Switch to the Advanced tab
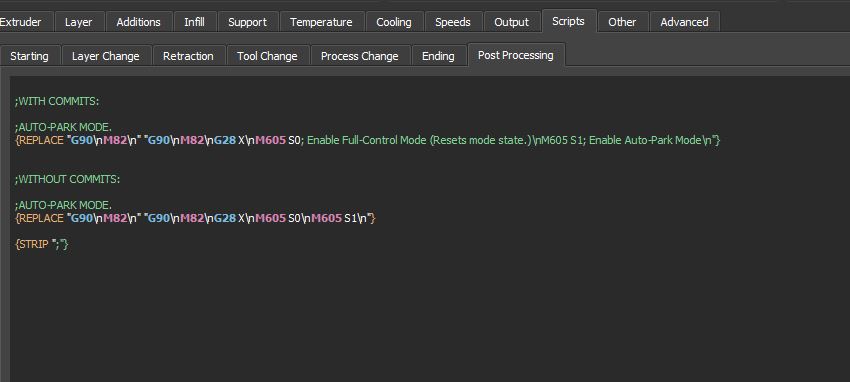Screen dimensions: 850x382 point(684,22)
